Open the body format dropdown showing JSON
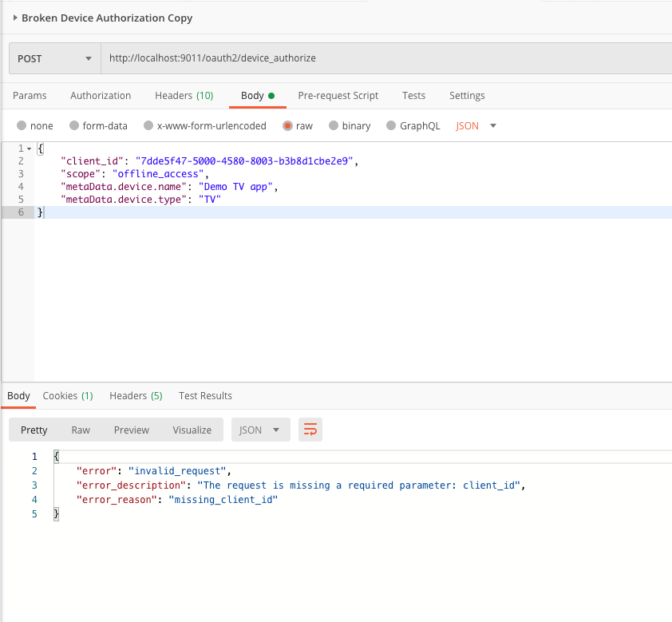This screenshot has height=622, width=672. [476, 125]
